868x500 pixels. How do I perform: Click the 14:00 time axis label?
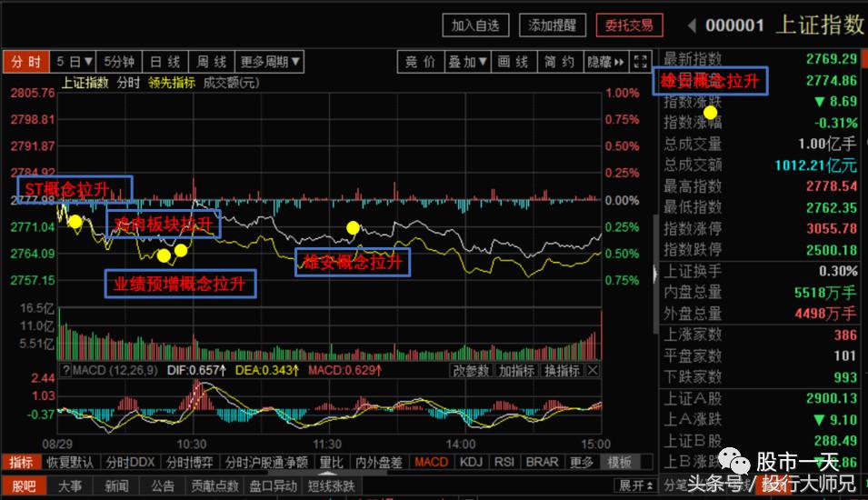461,444
